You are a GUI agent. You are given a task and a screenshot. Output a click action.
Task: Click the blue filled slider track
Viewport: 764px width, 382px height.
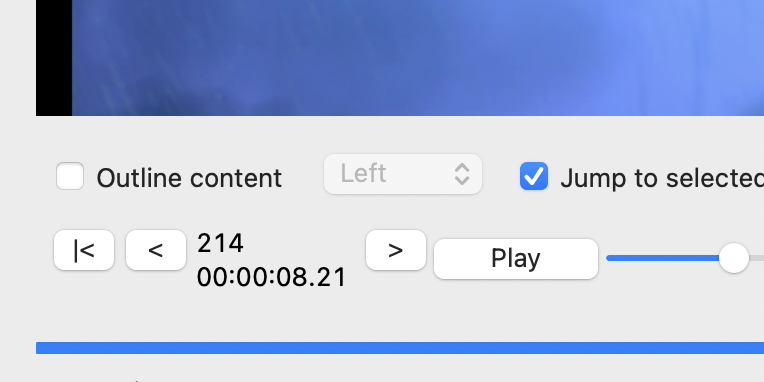point(663,258)
